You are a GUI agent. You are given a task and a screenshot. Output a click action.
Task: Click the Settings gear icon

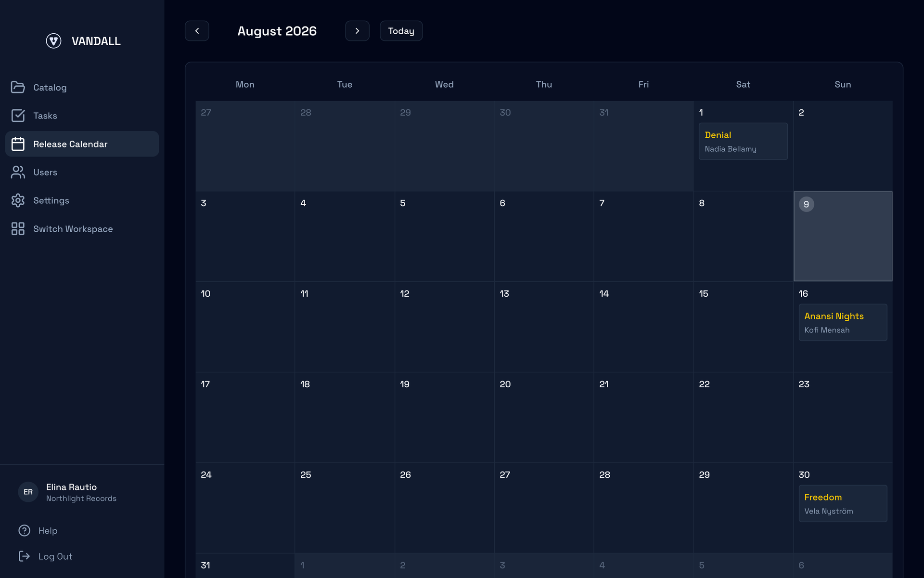(18, 200)
